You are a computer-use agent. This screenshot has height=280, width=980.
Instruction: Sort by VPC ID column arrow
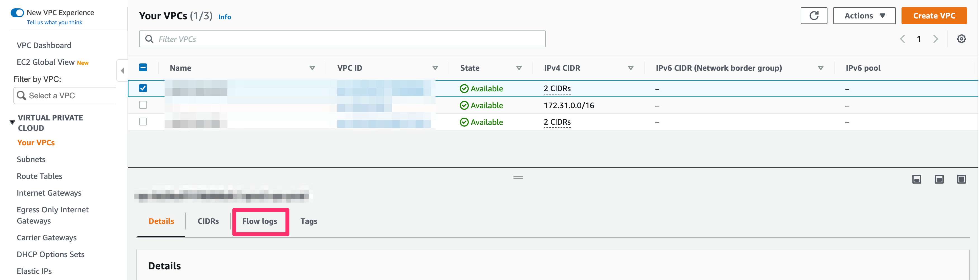(x=435, y=68)
